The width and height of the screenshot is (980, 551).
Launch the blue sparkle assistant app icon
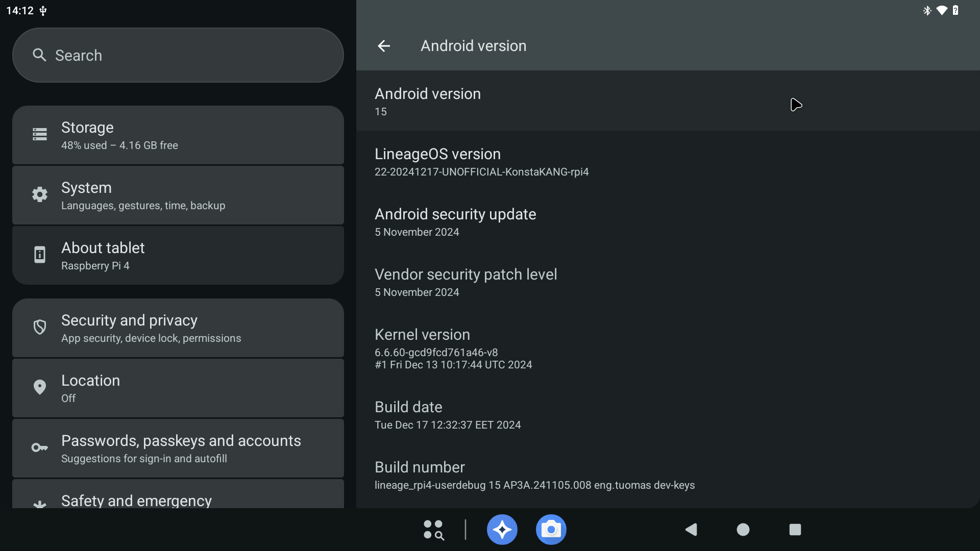[x=502, y=530]
